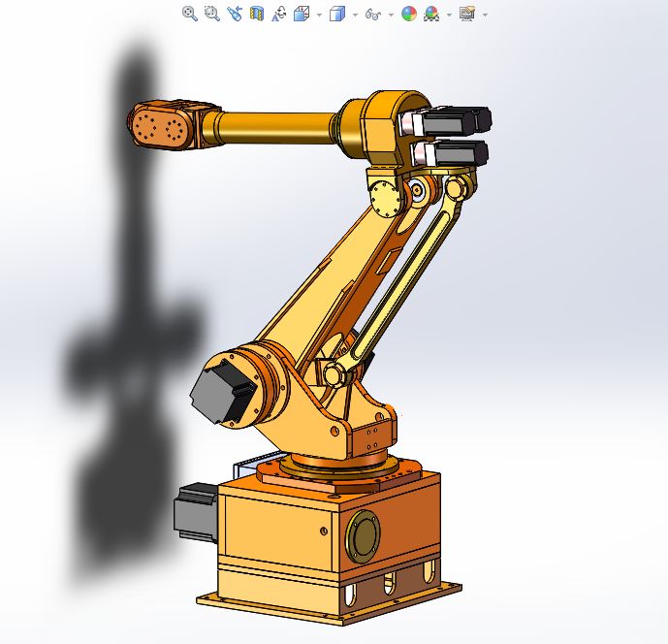Screen dimensions: 668x644
Task: Click the Display Style shaded cube icon
Action: click(x=337, y=14)
